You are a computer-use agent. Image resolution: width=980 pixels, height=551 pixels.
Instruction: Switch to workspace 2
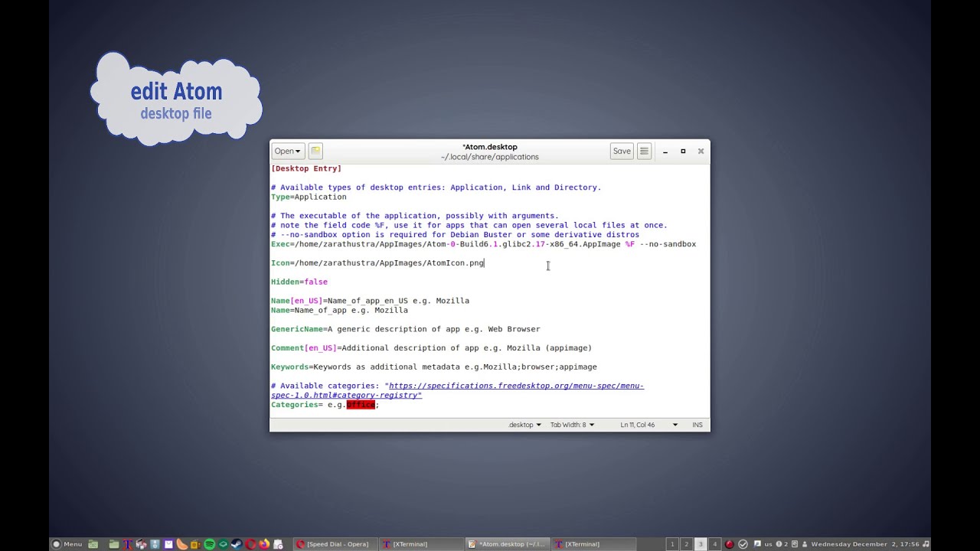click(687, 544)
